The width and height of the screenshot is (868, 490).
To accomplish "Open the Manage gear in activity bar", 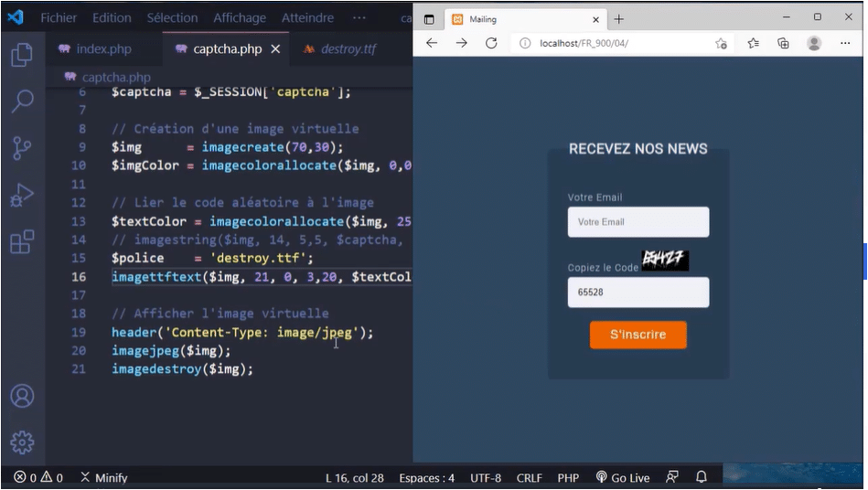I will 22,442.
